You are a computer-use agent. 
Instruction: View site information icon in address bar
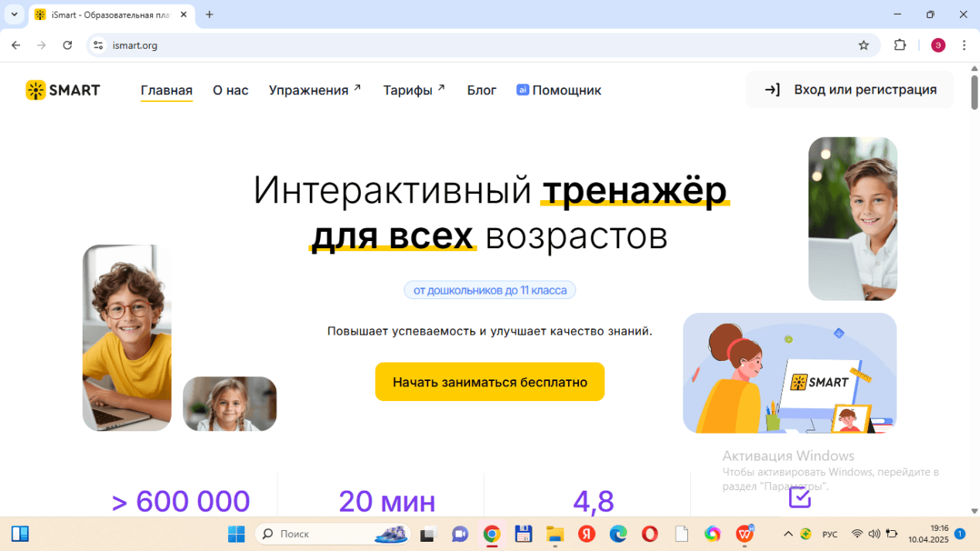pyautogui.click(x=98, y=46)
